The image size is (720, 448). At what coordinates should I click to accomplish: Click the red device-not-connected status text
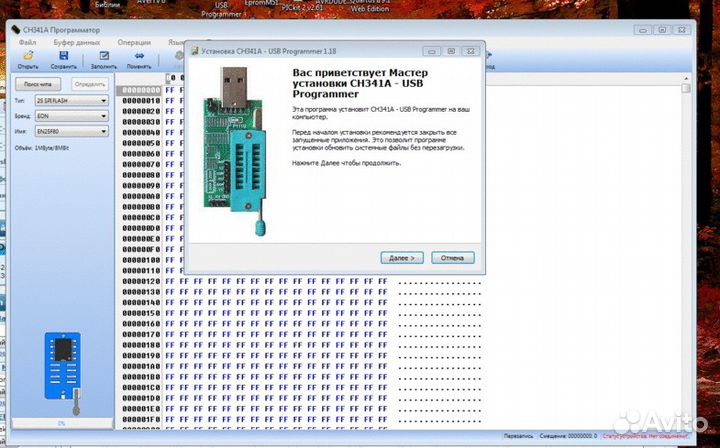tap(645, 436)
